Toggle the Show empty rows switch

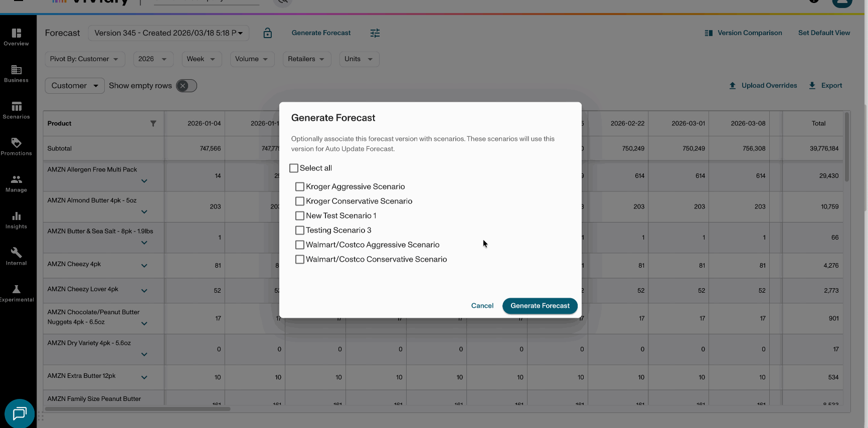[x=187, y=86]
